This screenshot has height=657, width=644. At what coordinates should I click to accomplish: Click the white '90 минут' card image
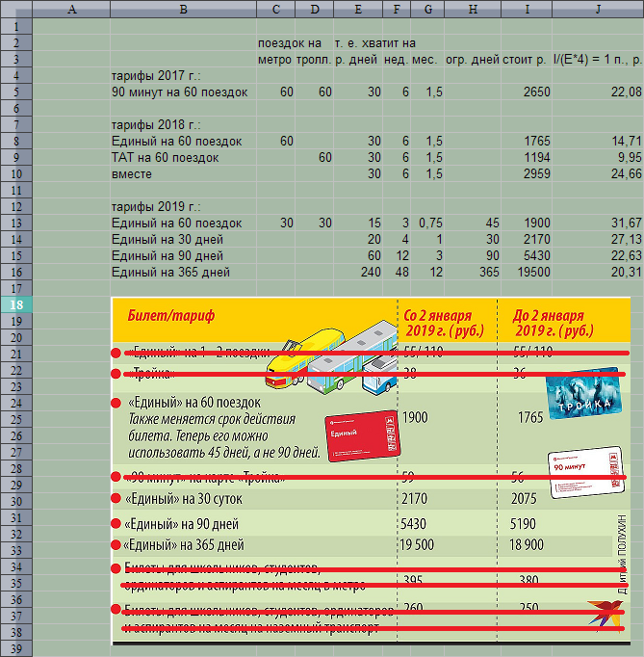(x=586, y=472)
